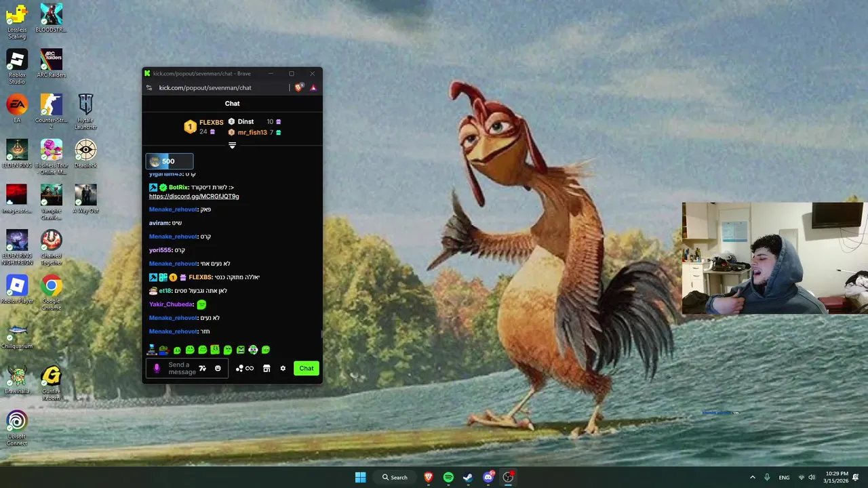The height and width of the screenshot is (488, 868).
Task: Click the webcam overlay thumbnail
Action: [x=775, y=258]
